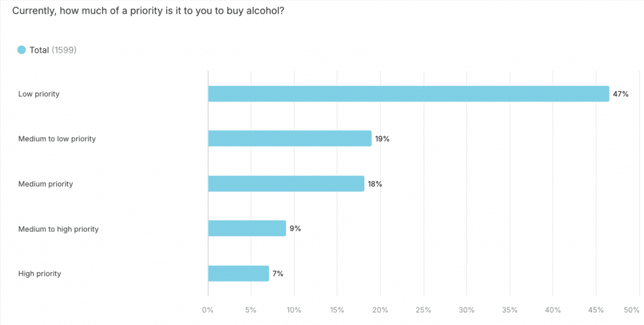Select the Low priority bar

[x=408, y=94]
